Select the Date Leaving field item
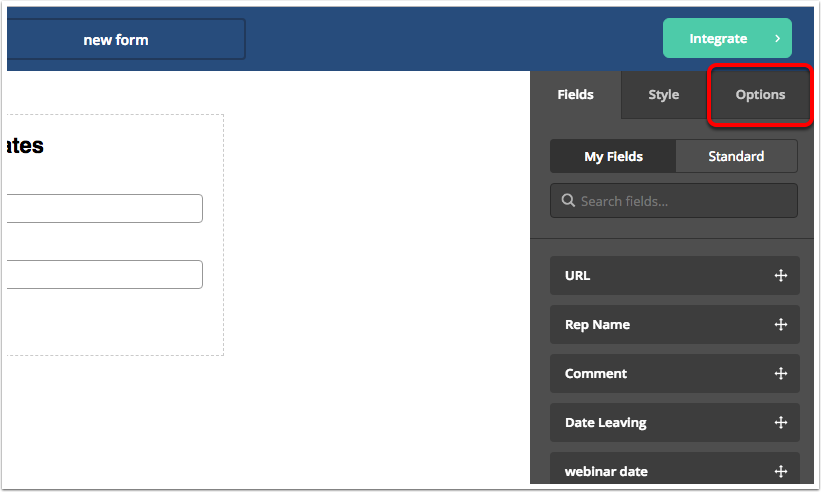 point(674,422)
